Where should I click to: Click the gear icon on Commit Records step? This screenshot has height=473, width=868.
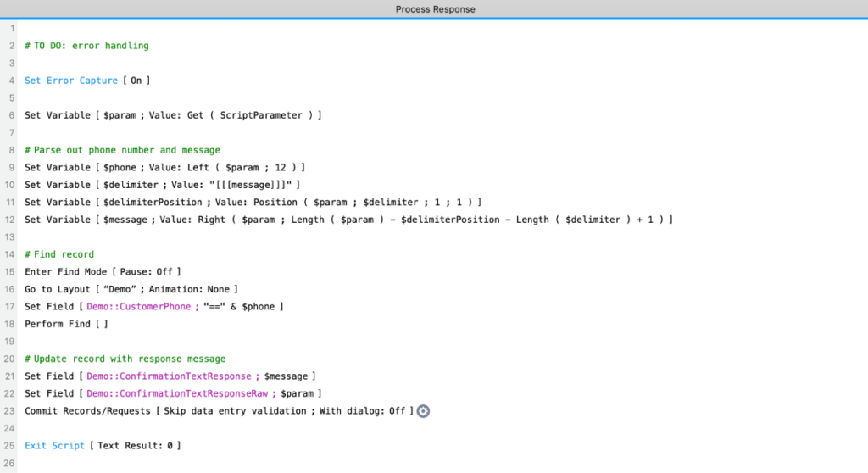tap(424, 411)
